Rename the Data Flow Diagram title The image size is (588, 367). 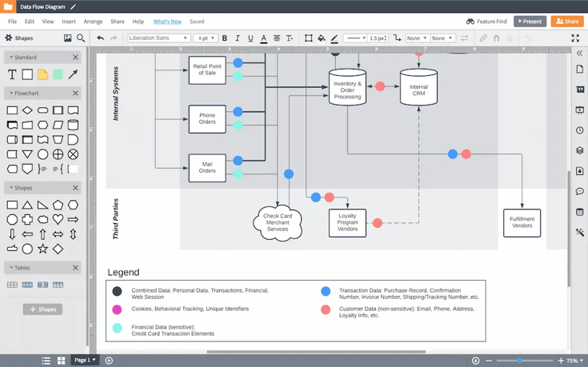coord(42,6)
